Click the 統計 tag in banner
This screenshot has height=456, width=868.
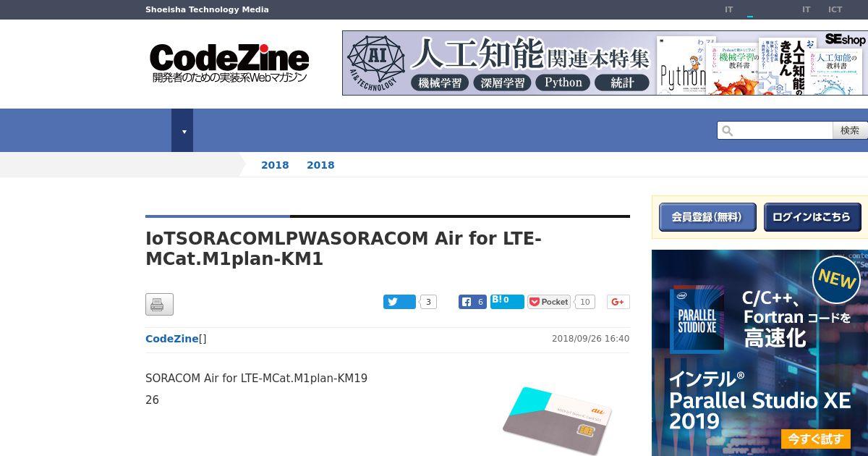point(622,83)
